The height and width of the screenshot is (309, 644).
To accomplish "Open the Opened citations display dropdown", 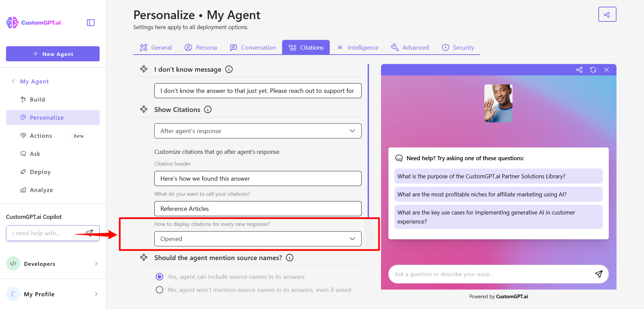I will [258, 239].
